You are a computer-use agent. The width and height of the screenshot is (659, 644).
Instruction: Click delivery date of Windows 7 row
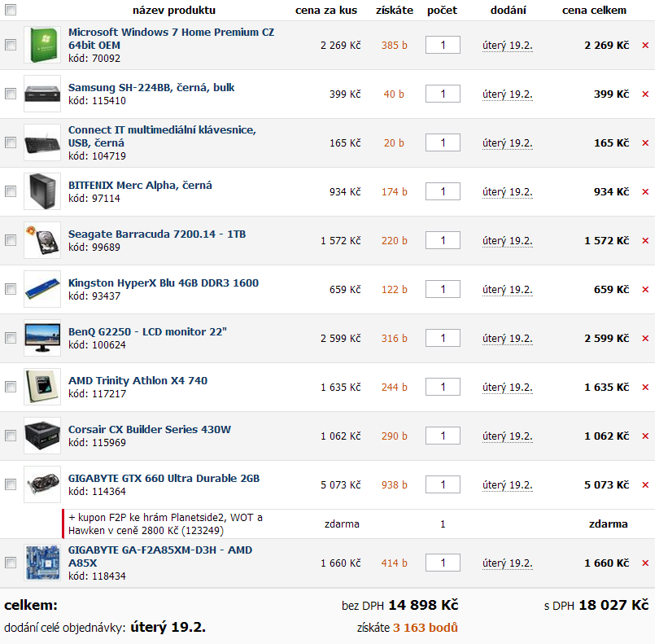[x=508, y=46]
